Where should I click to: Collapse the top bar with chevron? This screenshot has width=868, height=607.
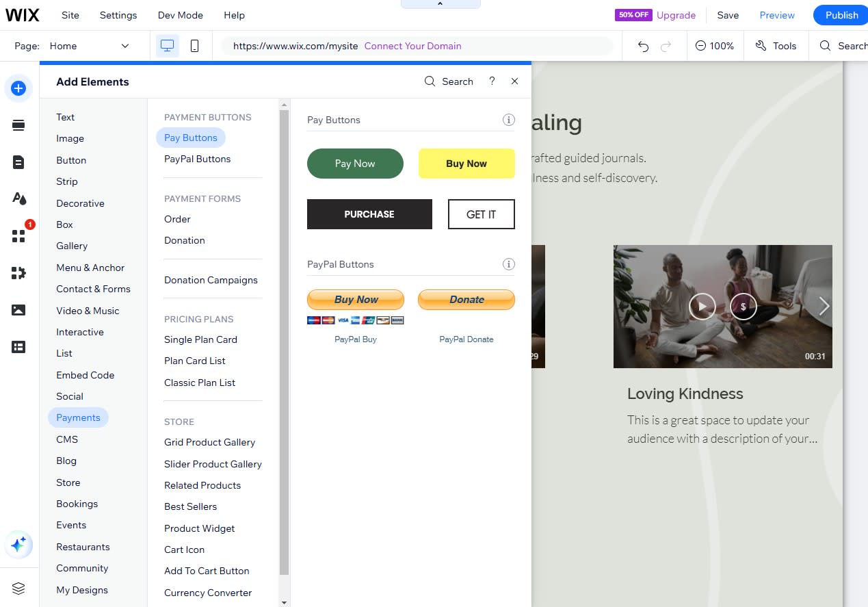pyautogui.click(x=440, y=4)
